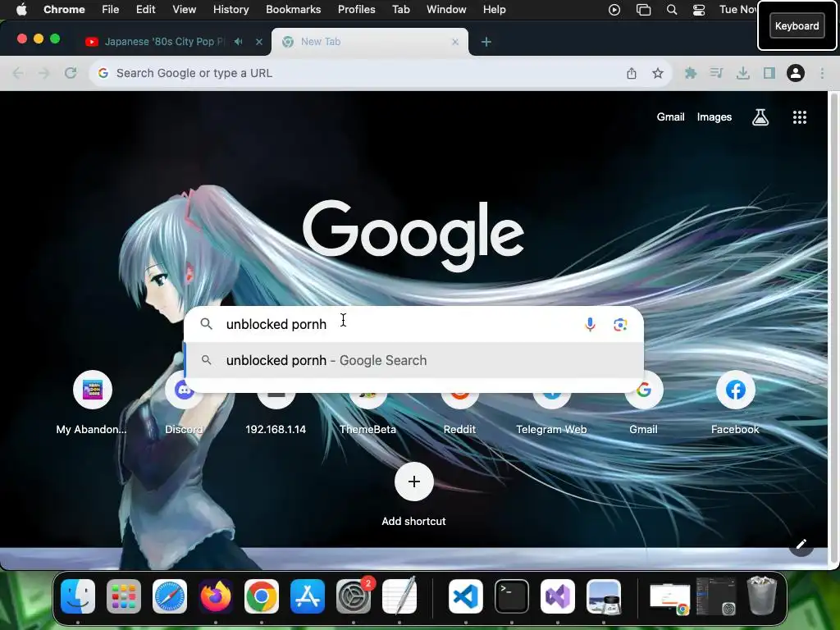Click the share page icon in address bar
This screenshot has width=840, height=630.
coord(632,73)
